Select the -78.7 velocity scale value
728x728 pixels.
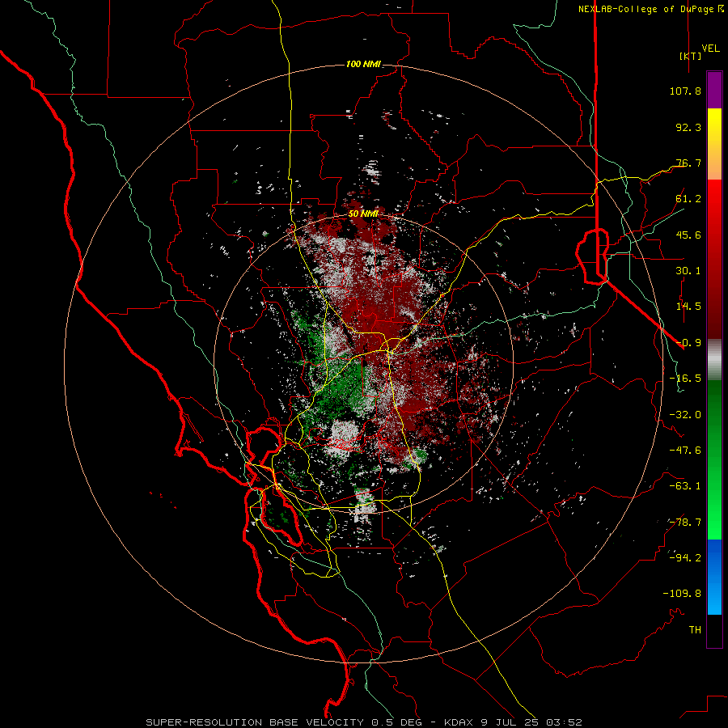[x=685, y=523]
